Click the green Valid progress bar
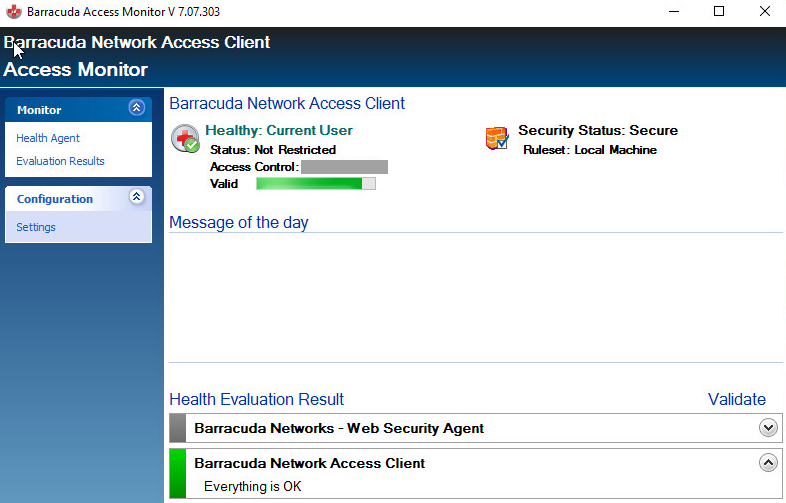This screenshot has height=503, width=786. click(316, 184)
